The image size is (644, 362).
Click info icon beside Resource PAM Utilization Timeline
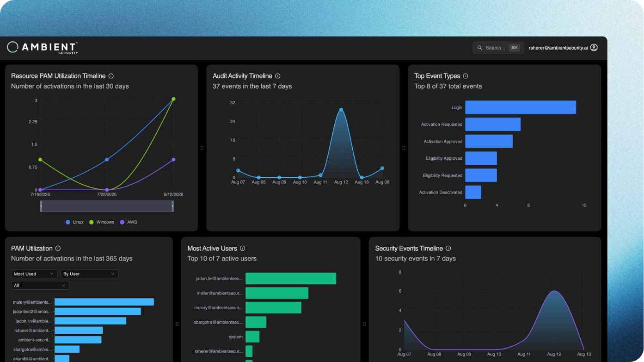[111, 76]
